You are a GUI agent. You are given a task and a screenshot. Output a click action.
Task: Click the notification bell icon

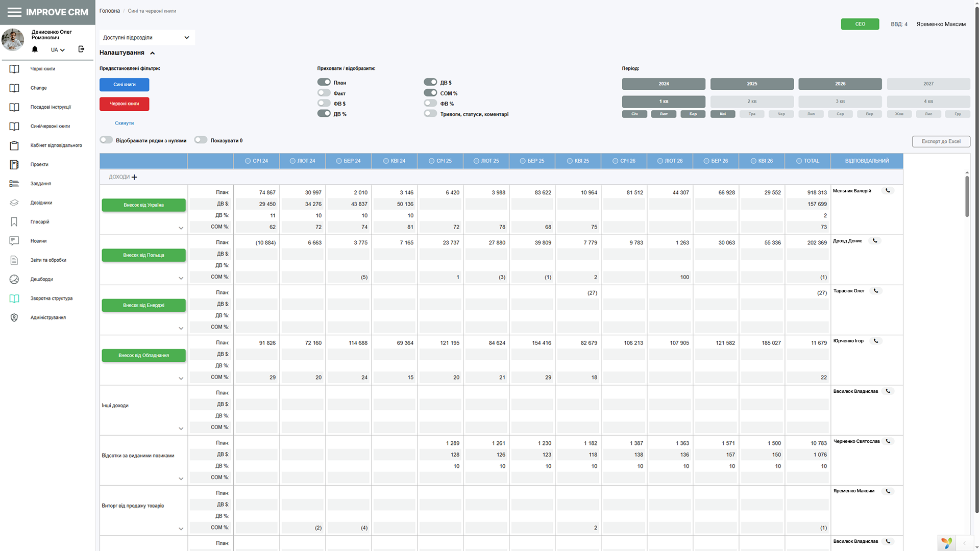point(35,49)
